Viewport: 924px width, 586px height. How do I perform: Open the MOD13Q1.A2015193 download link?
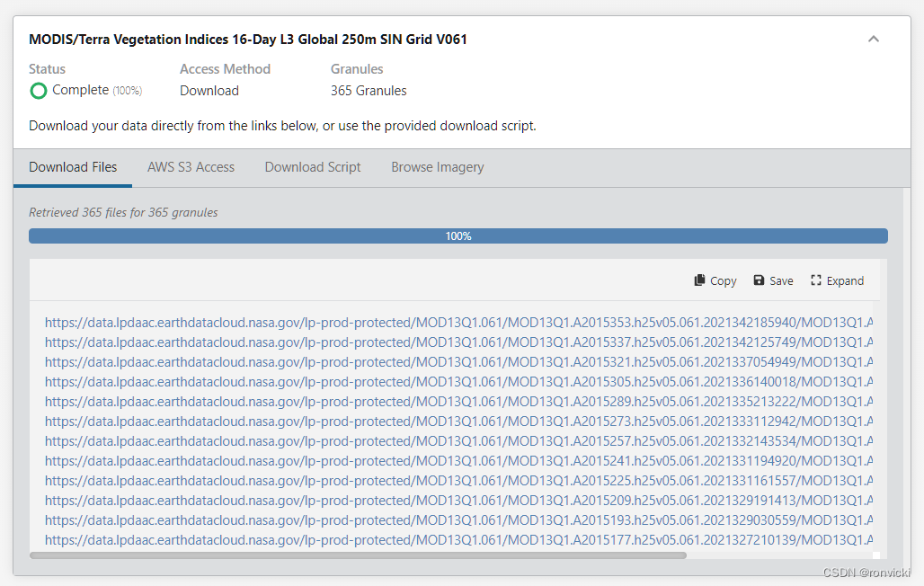458,520
